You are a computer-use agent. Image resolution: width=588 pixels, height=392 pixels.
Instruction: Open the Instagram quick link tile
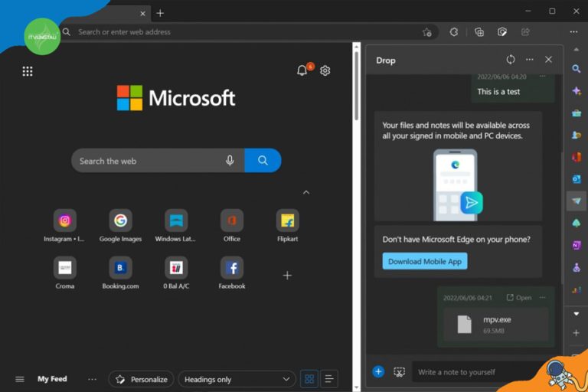(x=64, y=226)
